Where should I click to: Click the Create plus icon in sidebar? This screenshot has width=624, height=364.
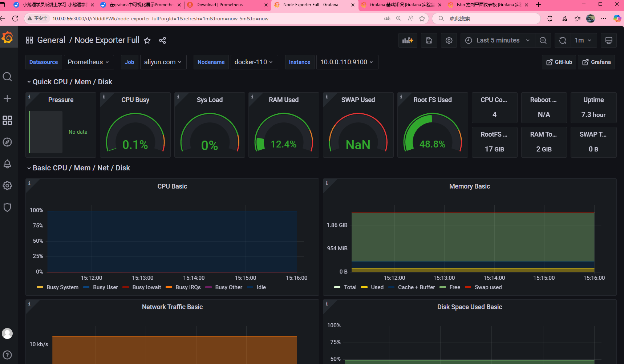coord(7,98)
